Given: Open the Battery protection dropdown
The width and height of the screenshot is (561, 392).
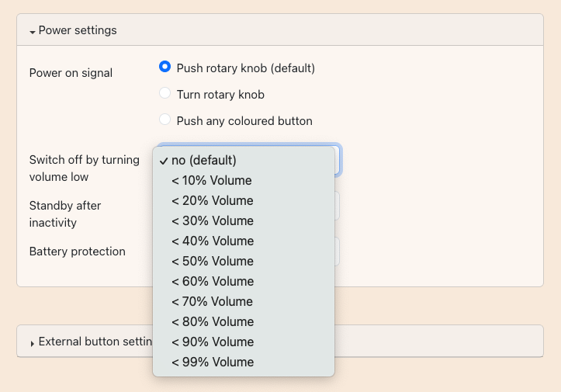Looking at the screenshot, I should point(338,252).
